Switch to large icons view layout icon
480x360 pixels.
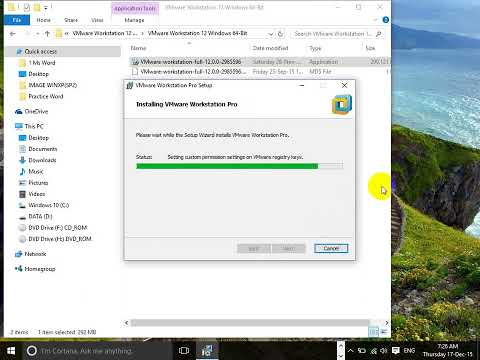384,332
